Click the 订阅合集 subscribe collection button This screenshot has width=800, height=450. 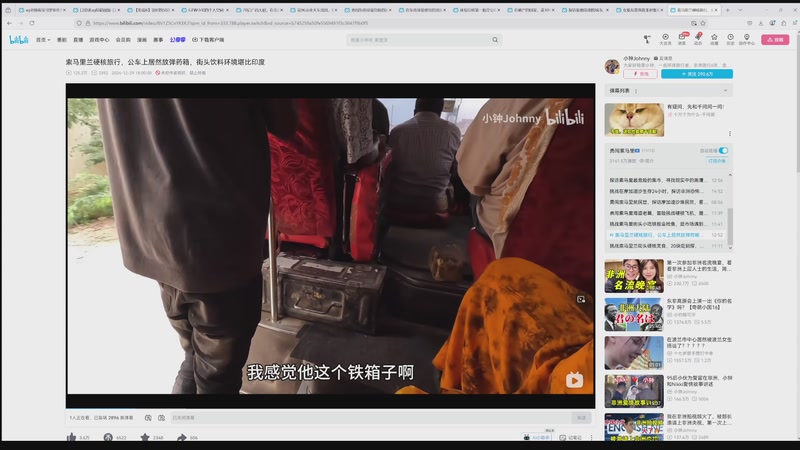pos(717,161)
